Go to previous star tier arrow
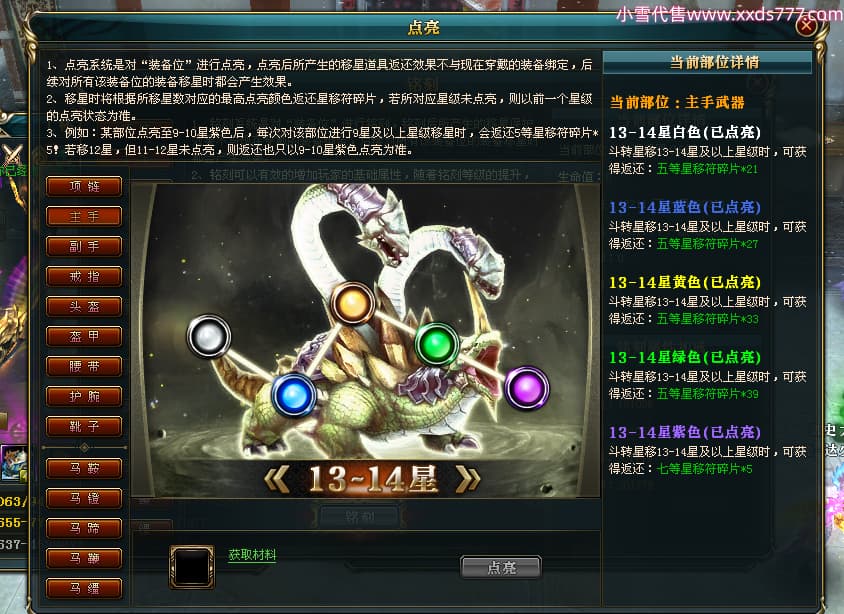This screenshot has width=844, height=614. 278,479
